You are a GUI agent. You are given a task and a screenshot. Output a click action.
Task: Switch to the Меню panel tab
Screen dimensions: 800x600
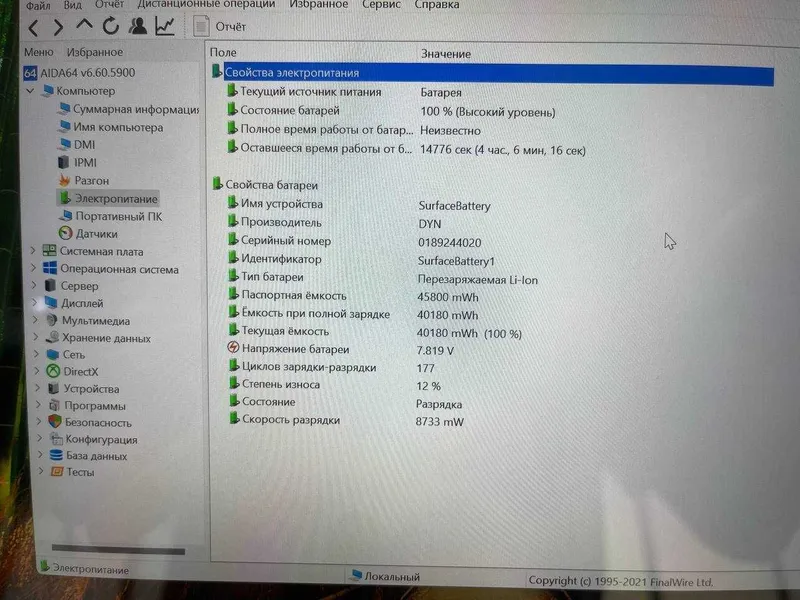[39, 52]
